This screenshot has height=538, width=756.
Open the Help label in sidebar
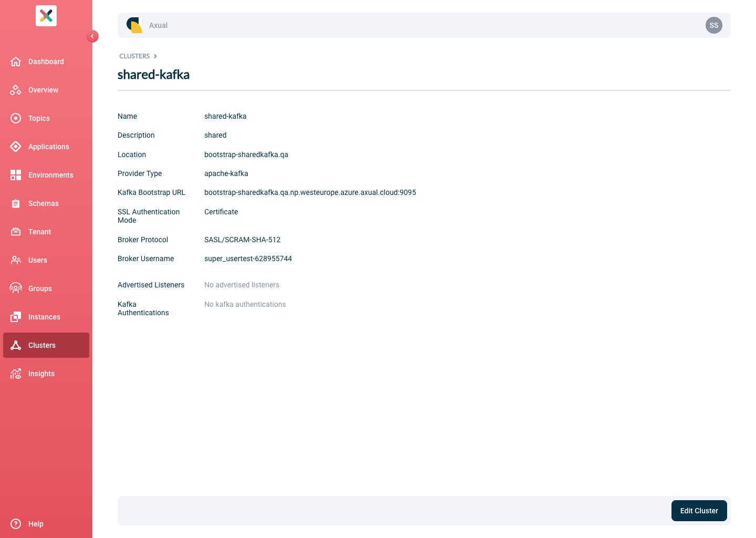click(x=36, y=524)
